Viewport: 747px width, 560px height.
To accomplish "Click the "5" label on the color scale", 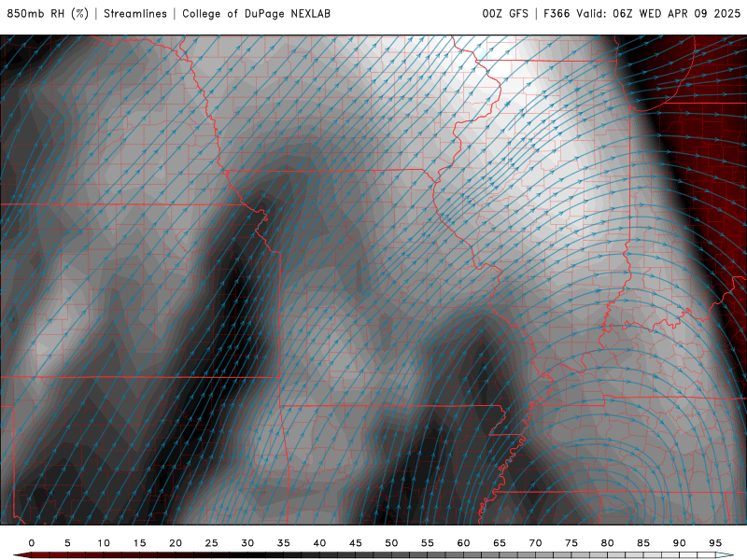I will coord(67,543).
